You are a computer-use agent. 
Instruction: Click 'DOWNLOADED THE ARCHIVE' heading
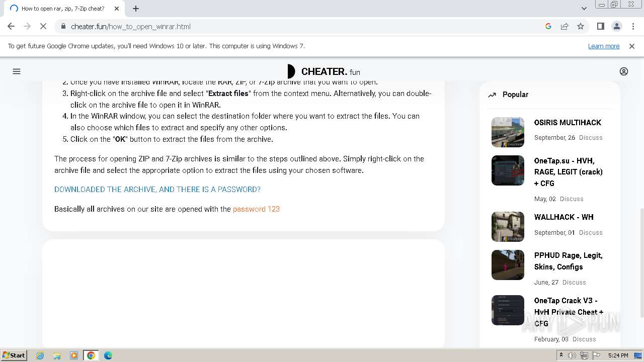coord(157,190)
